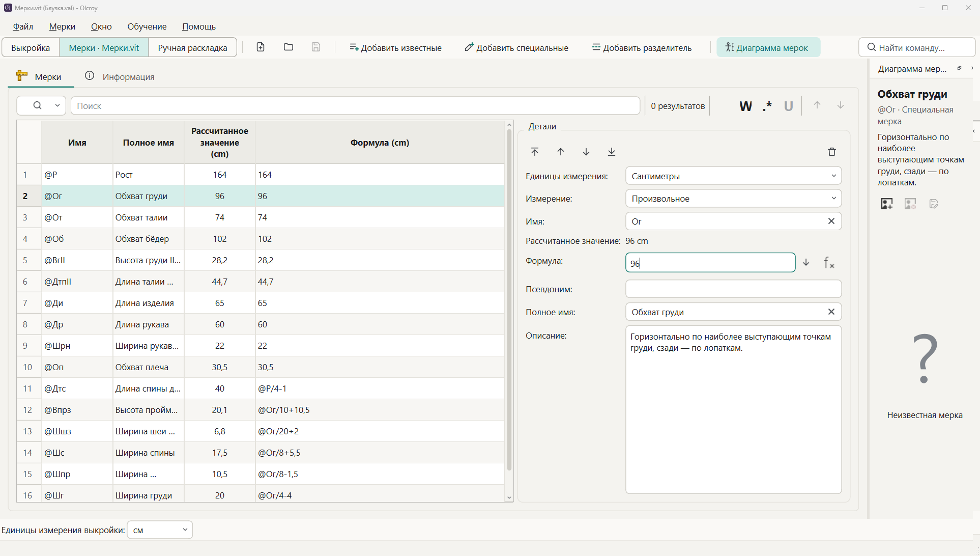Image resolution: width=980 pixels, height=556 pixels.
Task: Click Добавить специальные button
Action: click(516, 47)
